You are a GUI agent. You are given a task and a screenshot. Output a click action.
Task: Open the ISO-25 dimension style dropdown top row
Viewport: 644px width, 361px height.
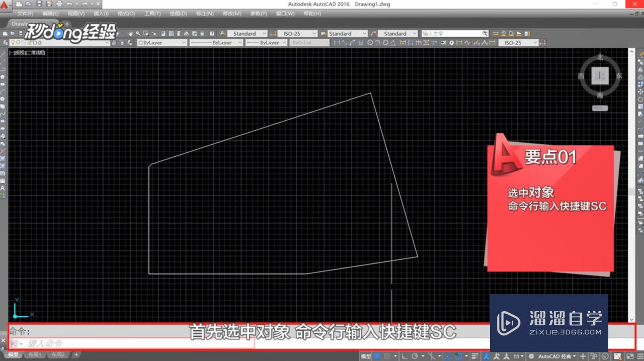point(297,34)
